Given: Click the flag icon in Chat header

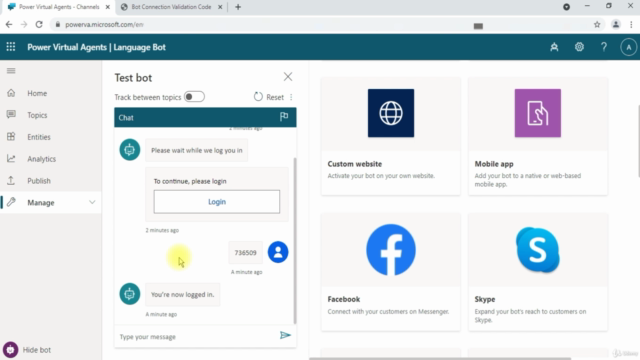Looking at the screenshot, I should point(284,117).
